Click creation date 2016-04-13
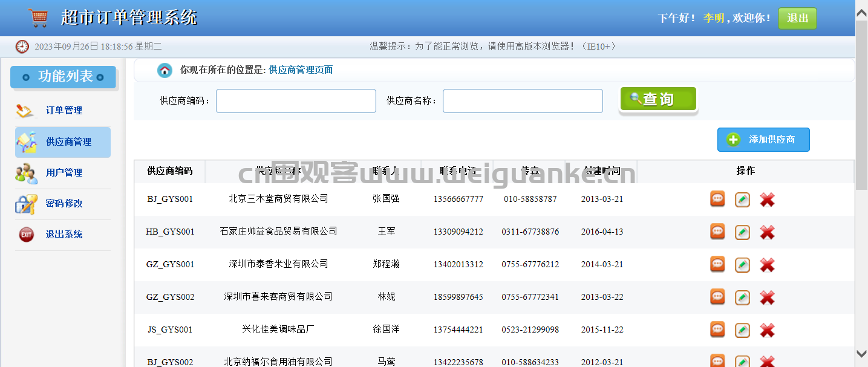The height and width of the screenshot is (367, 868). pyautogui.click(x=602, y=232)
